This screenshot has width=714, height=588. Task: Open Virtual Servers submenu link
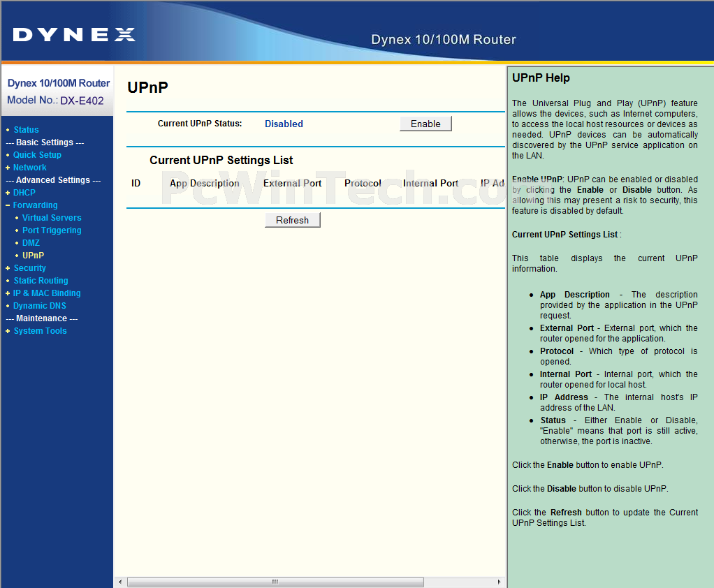point(52,218)
